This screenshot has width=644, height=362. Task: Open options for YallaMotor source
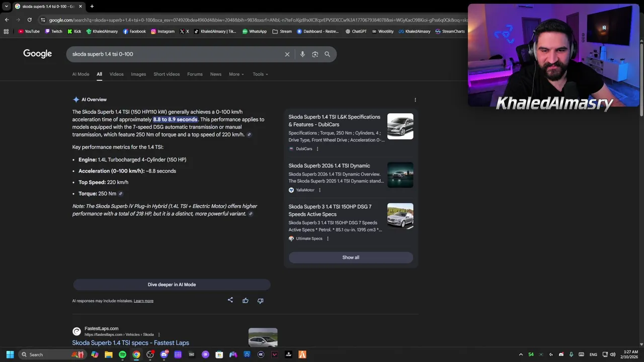tap(319, 190)
